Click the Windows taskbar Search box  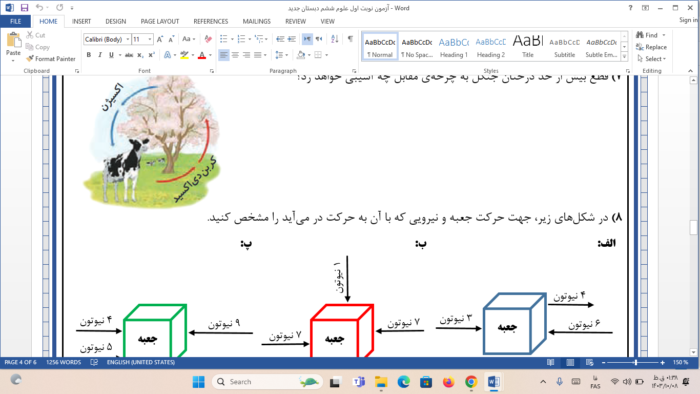(x=267, y=382)
